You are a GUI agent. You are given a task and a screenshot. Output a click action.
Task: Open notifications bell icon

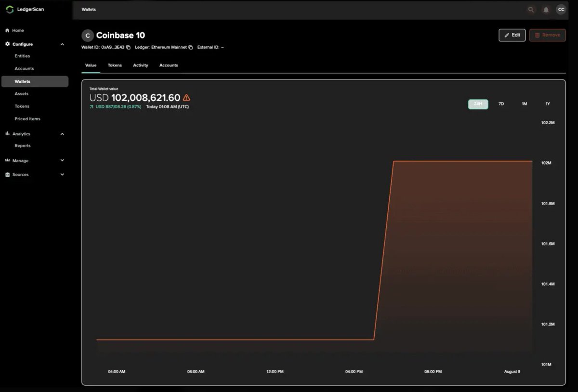click(x=546, y=9)
